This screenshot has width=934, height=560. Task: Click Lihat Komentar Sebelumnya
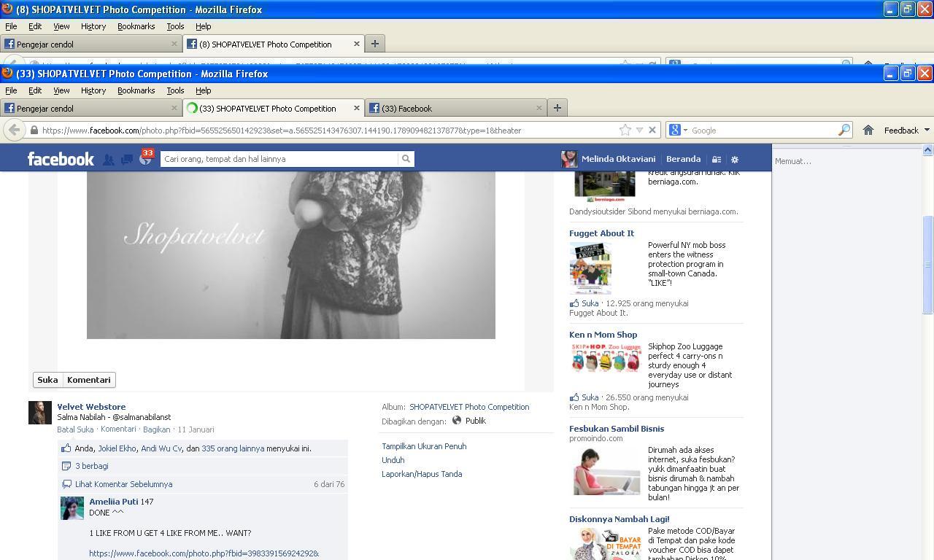point(124,484)
